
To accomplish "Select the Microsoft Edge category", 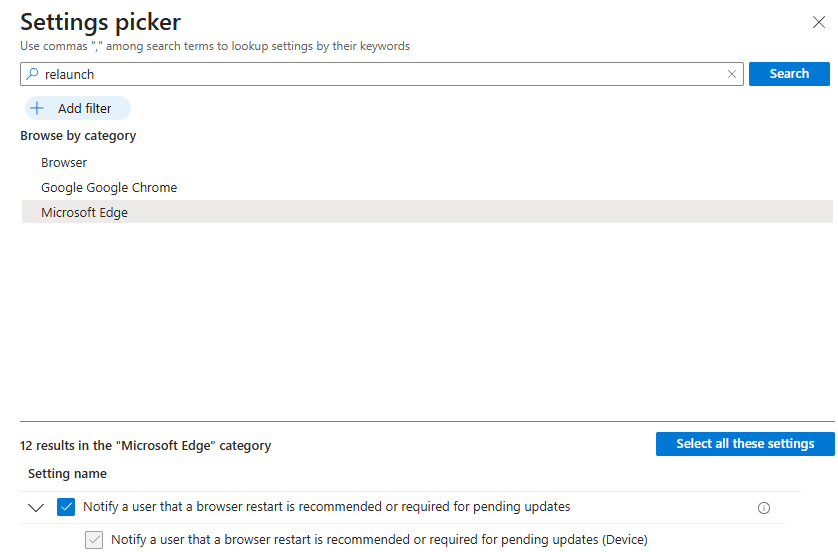I will click(x=85, y=212).
